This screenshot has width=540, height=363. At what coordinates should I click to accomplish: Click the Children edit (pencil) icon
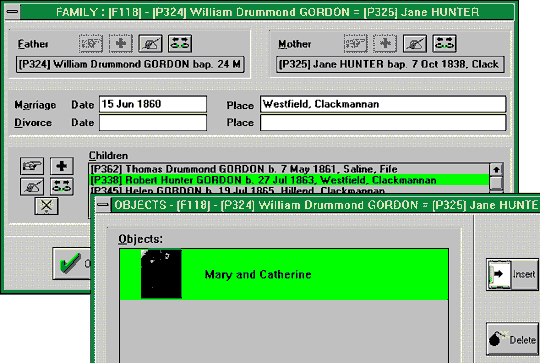click(32, 186)
